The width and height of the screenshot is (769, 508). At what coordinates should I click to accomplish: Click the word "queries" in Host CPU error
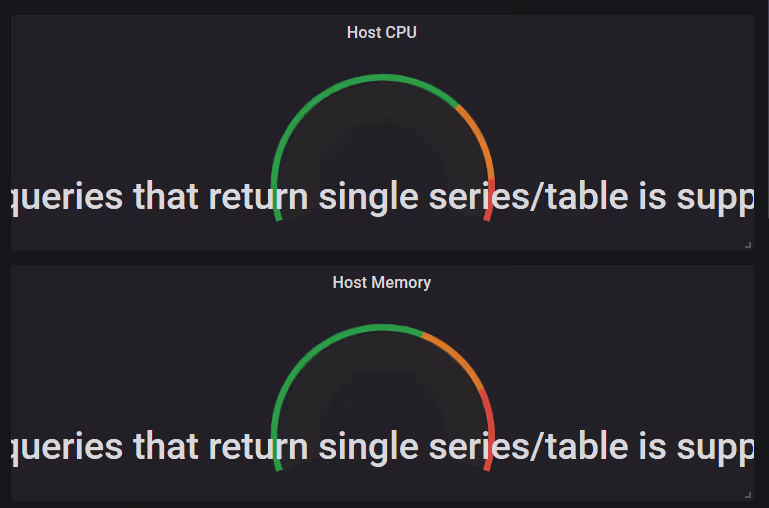[x=68, y=197]
